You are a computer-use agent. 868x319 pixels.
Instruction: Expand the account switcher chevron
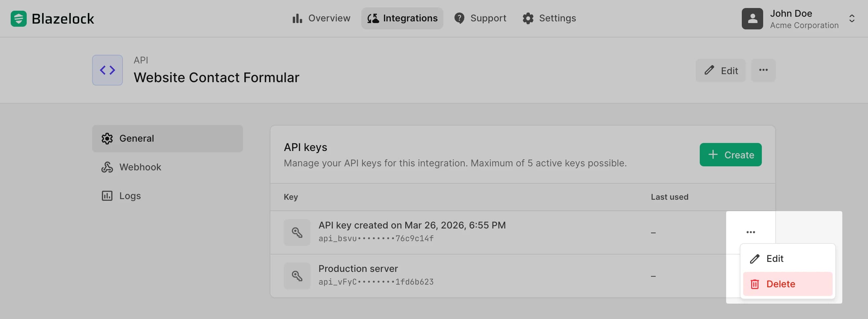pos(852,18)
